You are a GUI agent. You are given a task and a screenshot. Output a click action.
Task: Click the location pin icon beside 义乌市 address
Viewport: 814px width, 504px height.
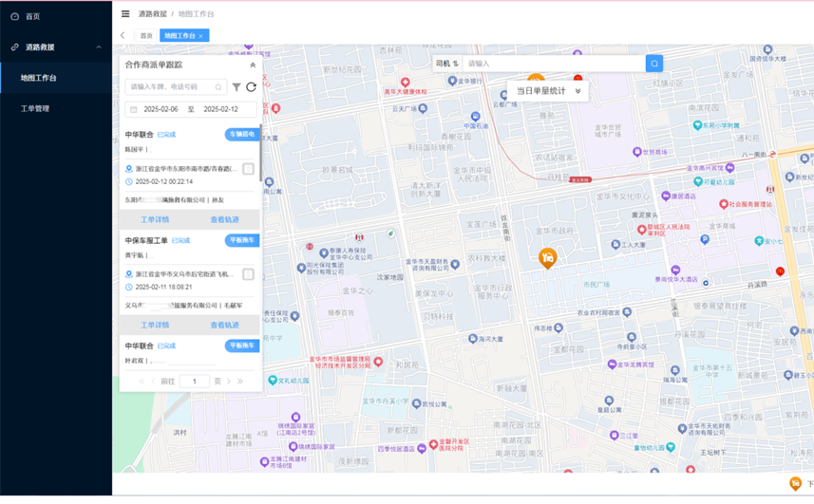pos(129,273)
